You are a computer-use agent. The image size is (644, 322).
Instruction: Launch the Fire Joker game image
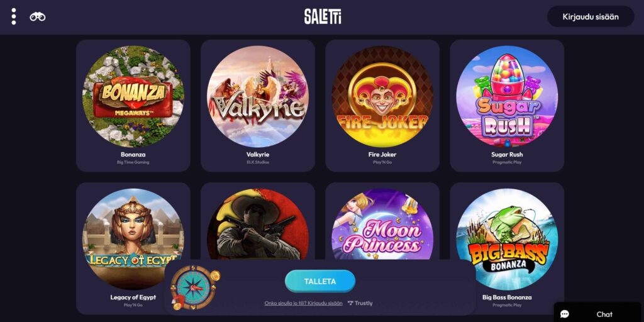pos(382,96)
